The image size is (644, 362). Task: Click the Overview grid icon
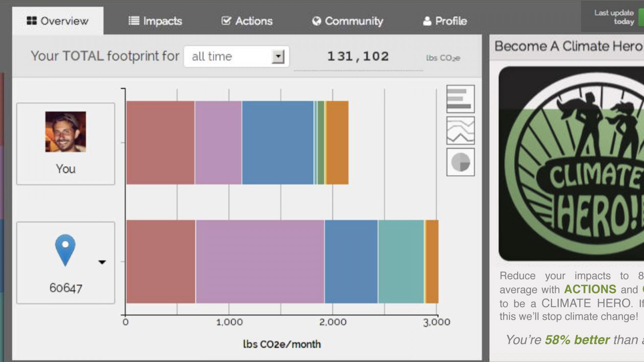coord(32,21)
